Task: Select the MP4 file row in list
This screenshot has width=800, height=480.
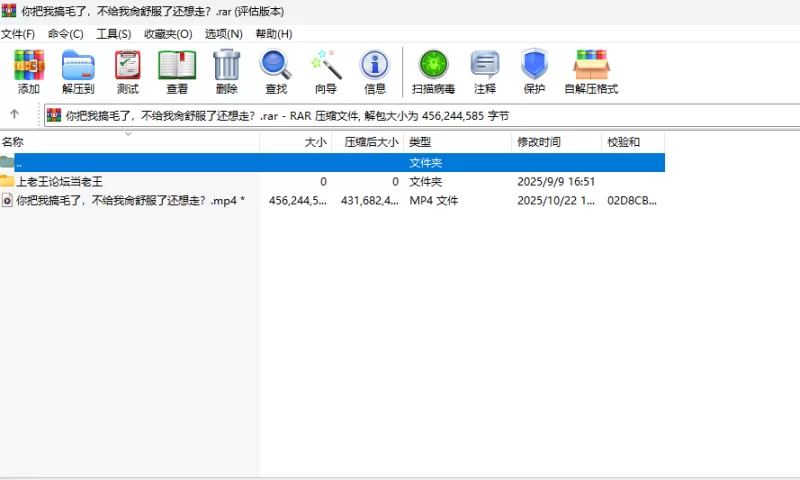Action: [x=130, y=200]
